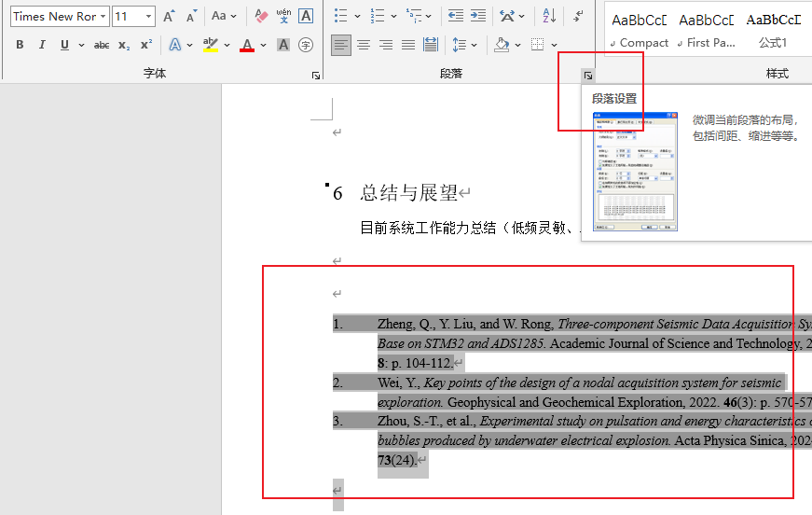
Task: Insert bulleted list
Action: coord(341,16)
